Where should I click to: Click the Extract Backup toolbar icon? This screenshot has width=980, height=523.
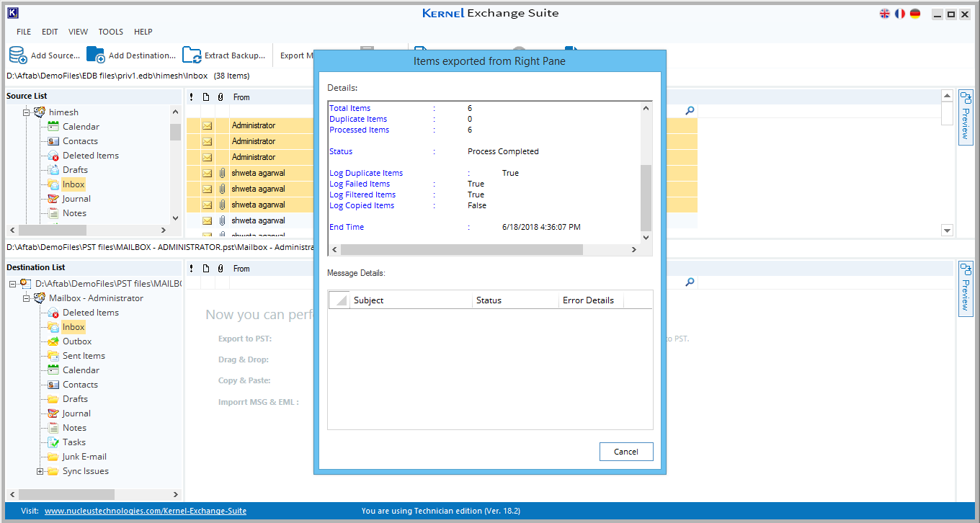coord(192,55)
